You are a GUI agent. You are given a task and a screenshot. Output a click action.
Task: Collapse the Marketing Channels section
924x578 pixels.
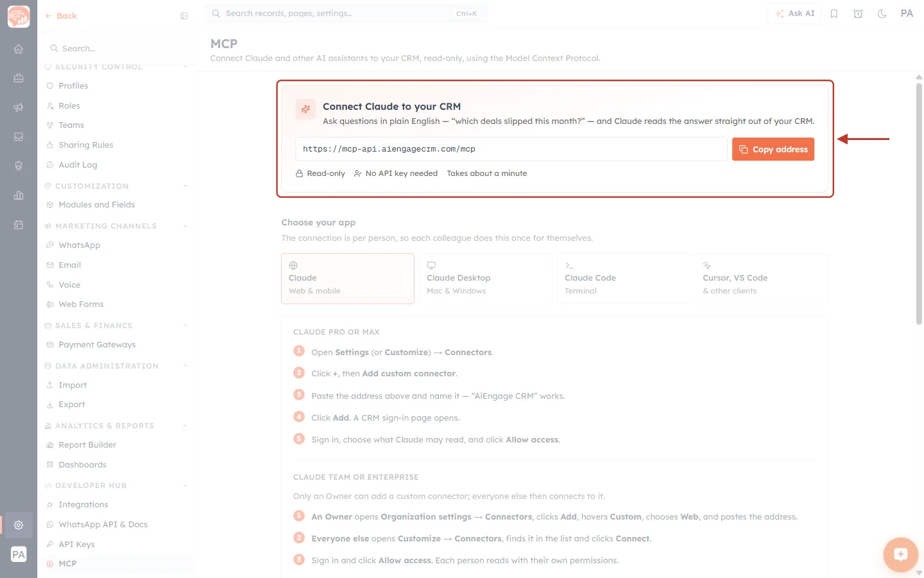(185, 226)
